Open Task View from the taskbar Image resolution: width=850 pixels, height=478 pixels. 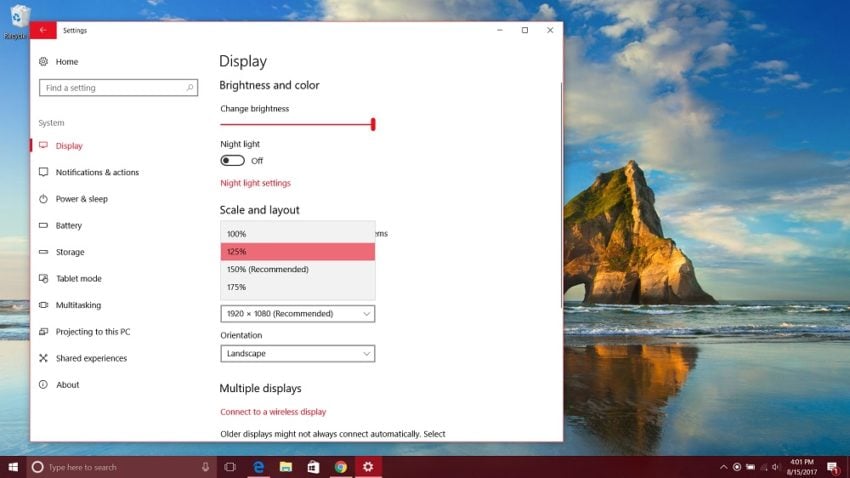tap(230, 467)
